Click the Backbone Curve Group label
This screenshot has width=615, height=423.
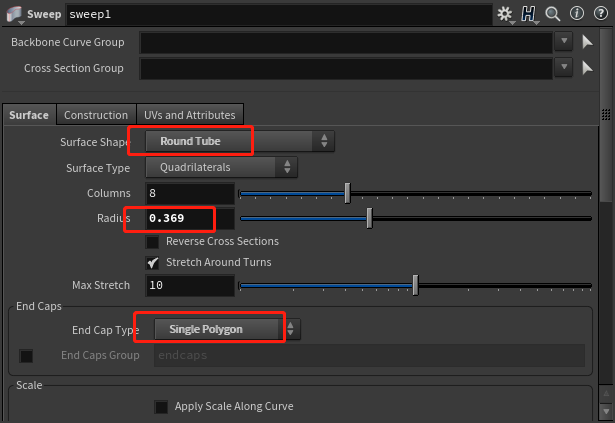coord(67,42)
